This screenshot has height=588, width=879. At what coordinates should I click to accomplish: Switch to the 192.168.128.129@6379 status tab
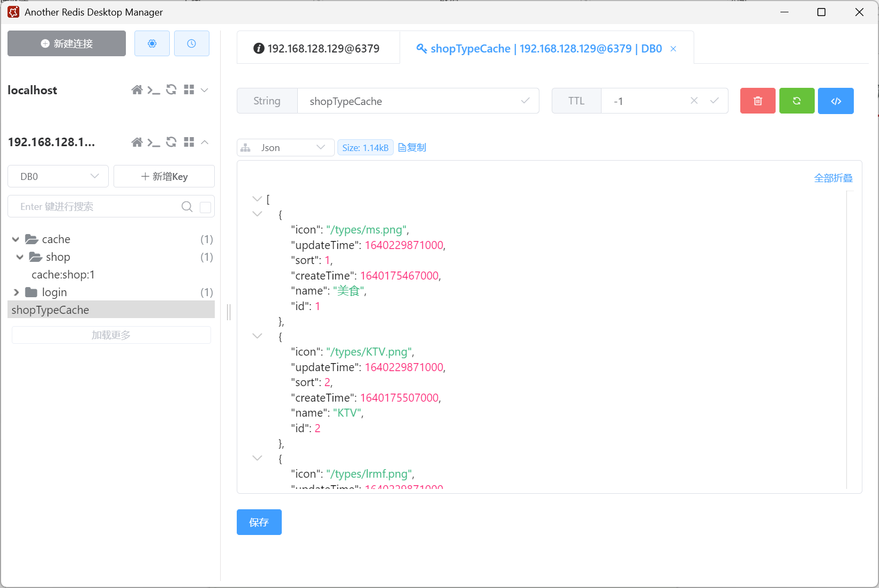(318, 49)
